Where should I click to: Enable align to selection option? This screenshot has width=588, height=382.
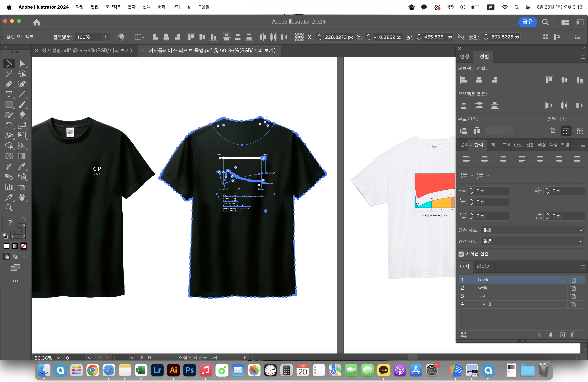[x=566, y=130]
